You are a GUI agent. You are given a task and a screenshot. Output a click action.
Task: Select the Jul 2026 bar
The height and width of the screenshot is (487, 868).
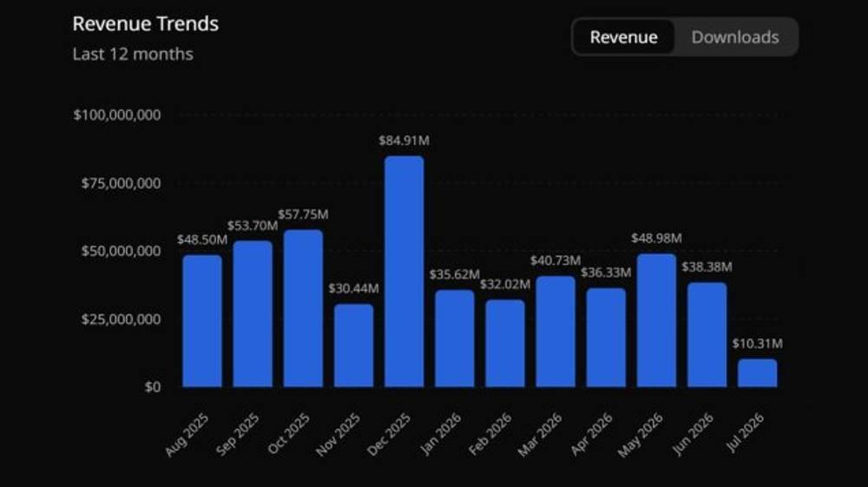pos(757,373)
